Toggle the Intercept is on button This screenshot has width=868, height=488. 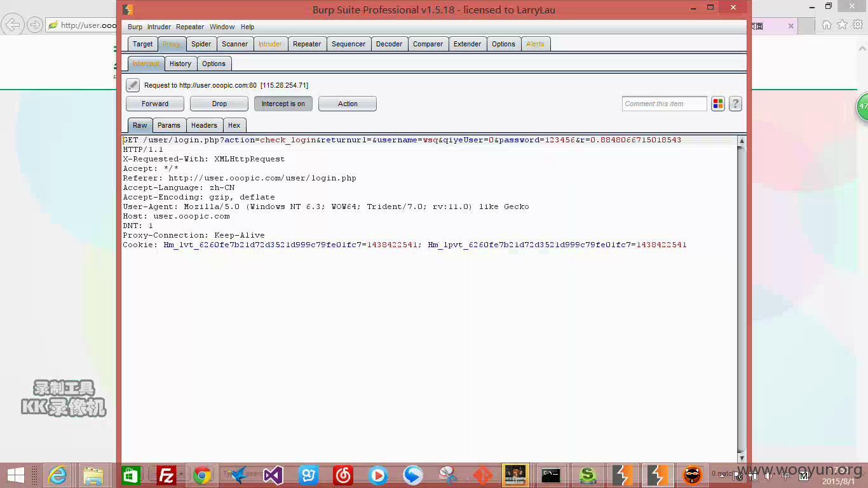(x=283, y=104)
